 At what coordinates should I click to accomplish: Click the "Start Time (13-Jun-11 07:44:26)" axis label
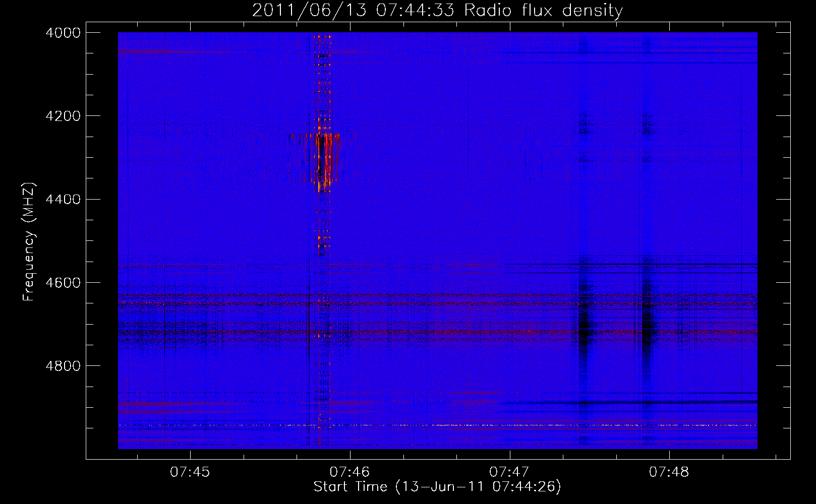437,487
